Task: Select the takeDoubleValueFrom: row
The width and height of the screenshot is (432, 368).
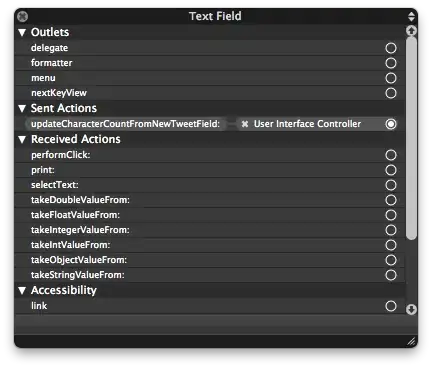Action: pos(210,200)
